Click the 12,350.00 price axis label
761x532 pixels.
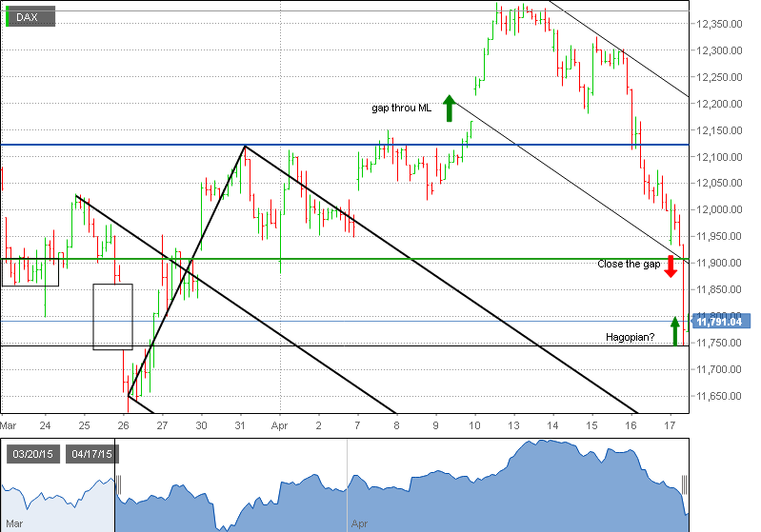point(719,24)
